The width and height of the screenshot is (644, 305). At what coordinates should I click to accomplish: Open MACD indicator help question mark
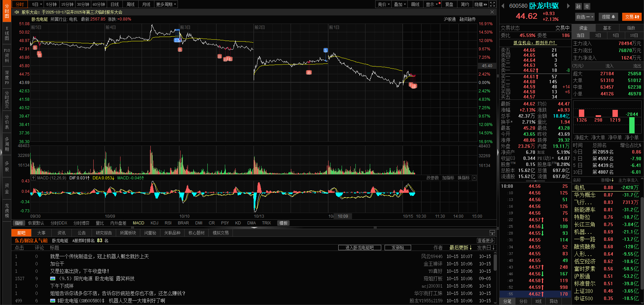(x=33, y=178)
